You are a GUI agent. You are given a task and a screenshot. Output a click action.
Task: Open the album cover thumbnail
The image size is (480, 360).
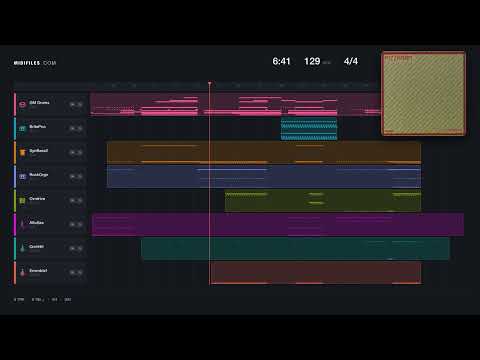pos(423,93)
